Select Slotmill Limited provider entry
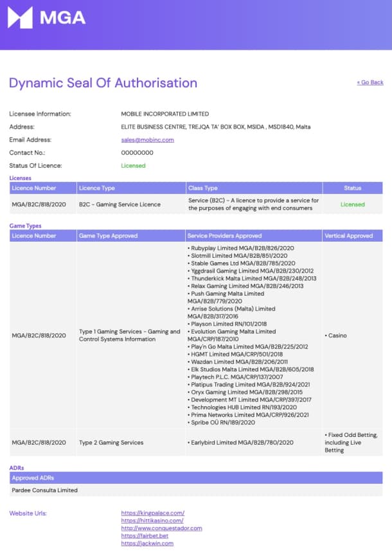This screenshot has height=552, width=392. click(237, 256)
